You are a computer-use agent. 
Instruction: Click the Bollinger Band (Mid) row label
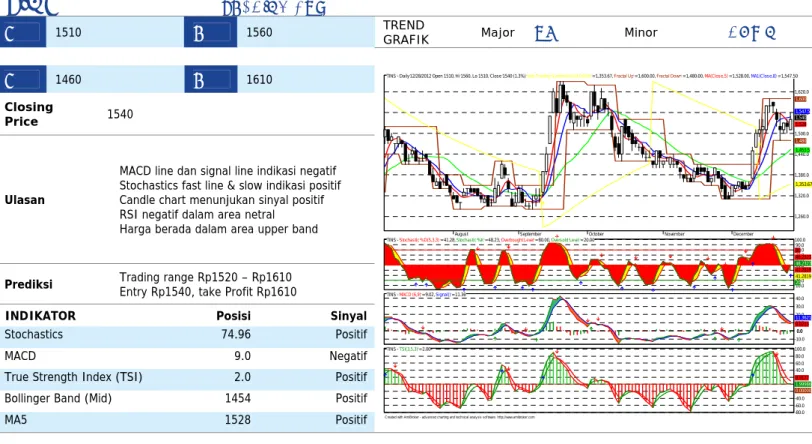[58, 398]
